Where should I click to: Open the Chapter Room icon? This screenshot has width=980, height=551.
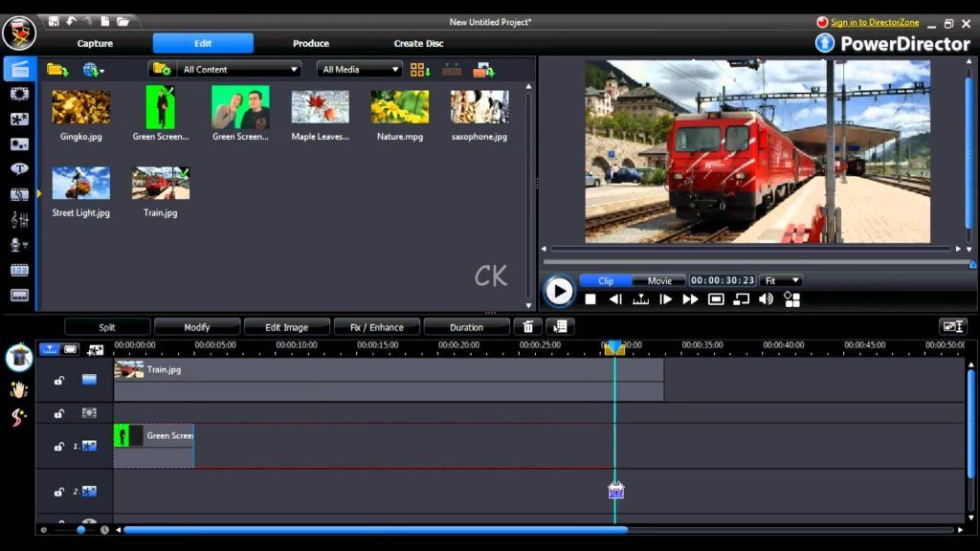pyautogui.click(x=18, y=269)
